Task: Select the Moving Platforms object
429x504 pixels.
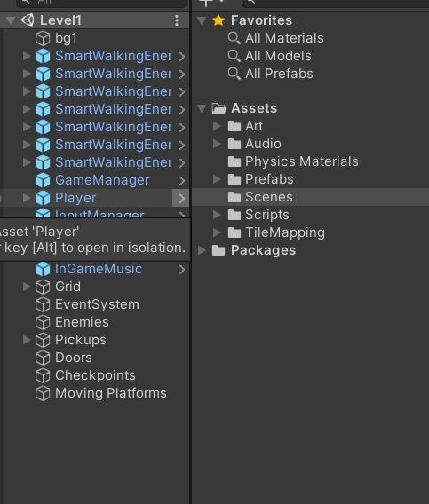Action: 111,393
